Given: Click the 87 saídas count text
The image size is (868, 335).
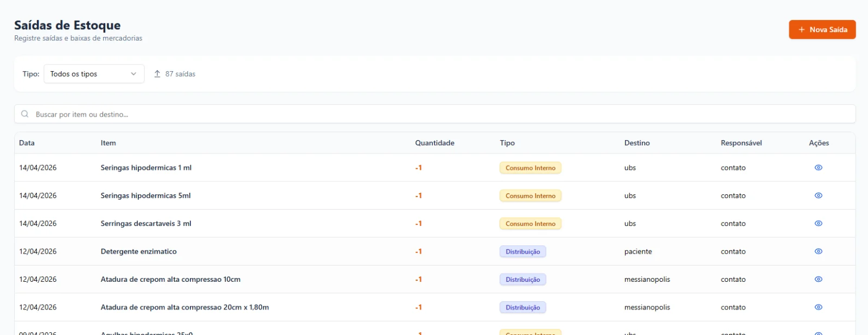Looking at the screenshot, I should click(x=180, y=74).
